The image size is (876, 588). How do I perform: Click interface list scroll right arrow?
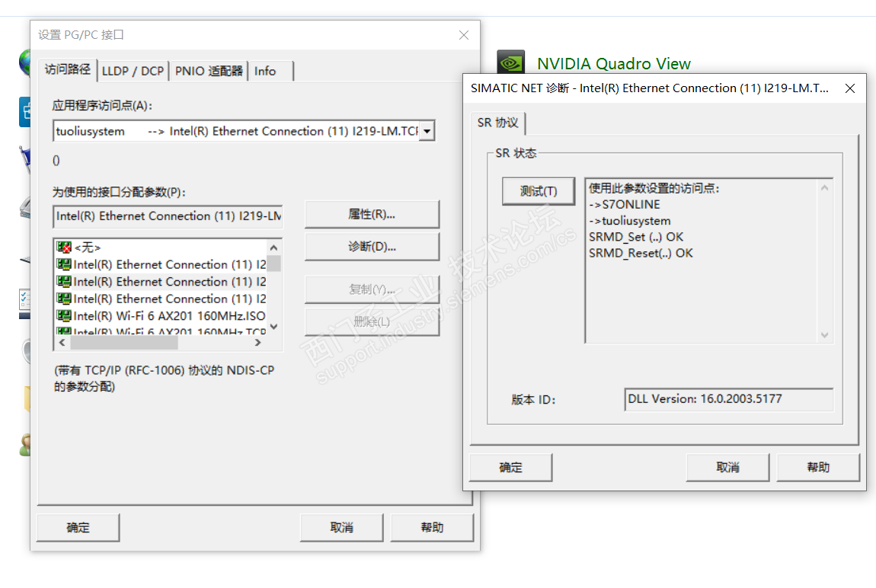(x=257, y=342)
